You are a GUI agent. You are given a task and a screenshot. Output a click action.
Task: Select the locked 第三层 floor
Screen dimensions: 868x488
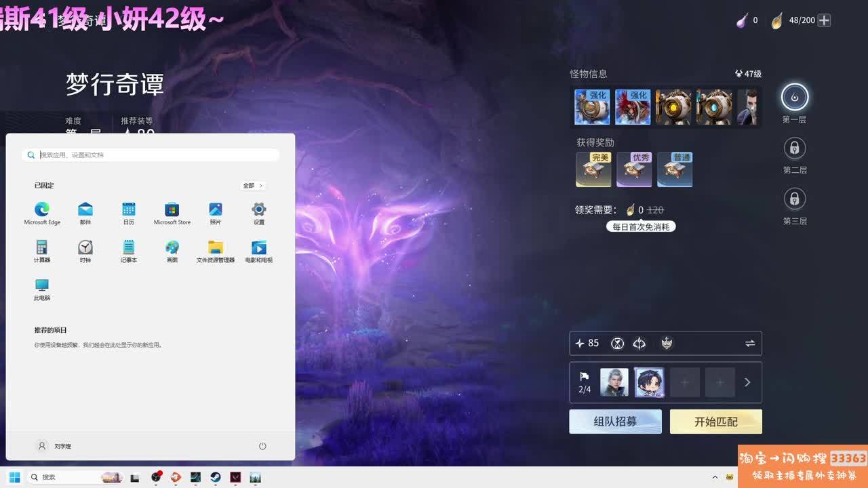[x=794, y=199]
